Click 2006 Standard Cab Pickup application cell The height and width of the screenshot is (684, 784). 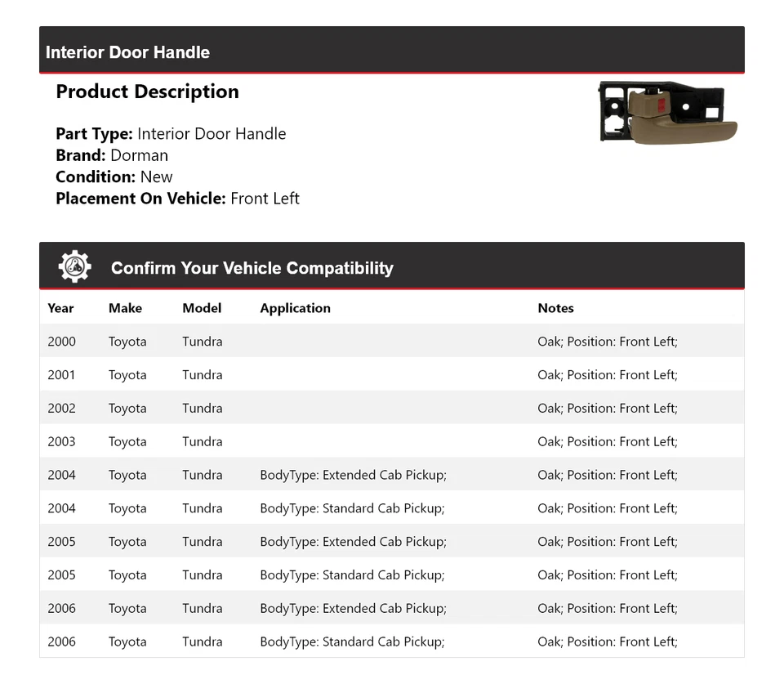352,642
